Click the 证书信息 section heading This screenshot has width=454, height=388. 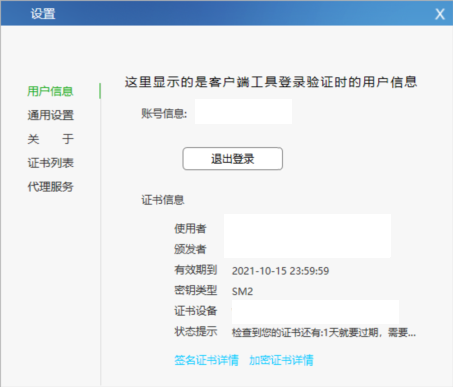click(163, 200)
